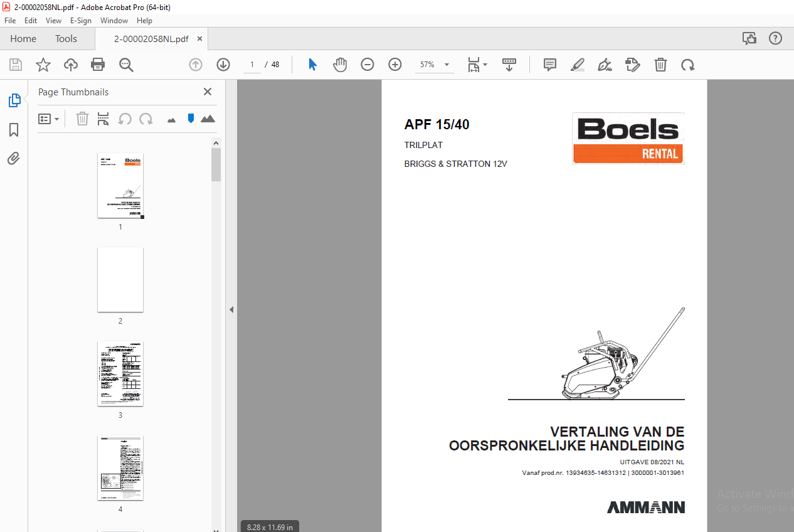Collapse the navigation pane arrow
Viewport: 794px width, 532px height.
231,309
